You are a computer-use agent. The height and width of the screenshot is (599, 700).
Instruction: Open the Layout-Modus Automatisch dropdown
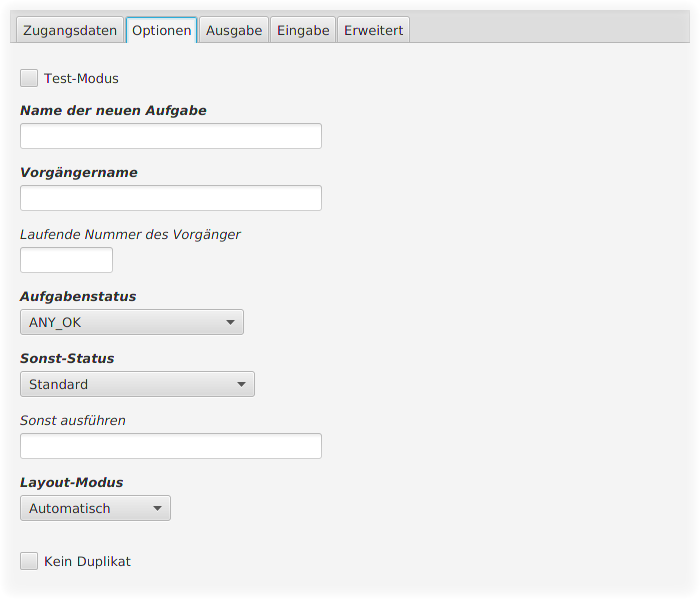tap(96, 508)
